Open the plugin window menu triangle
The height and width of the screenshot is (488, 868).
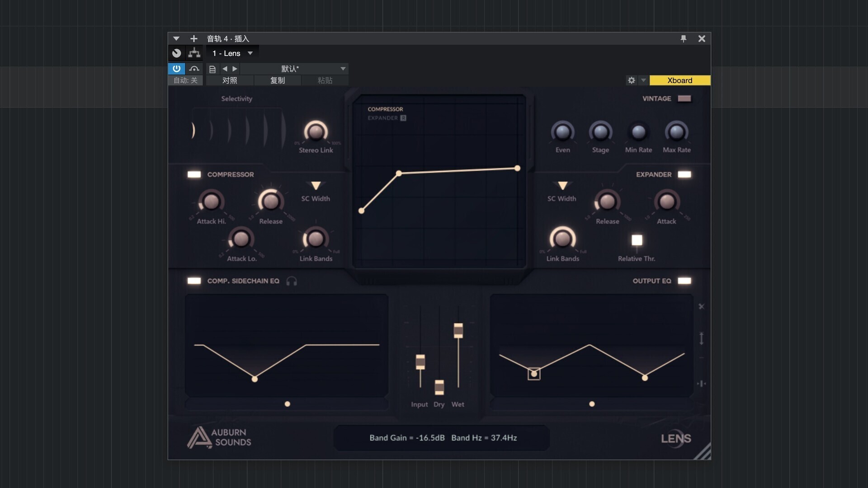(x=176, y=39)
